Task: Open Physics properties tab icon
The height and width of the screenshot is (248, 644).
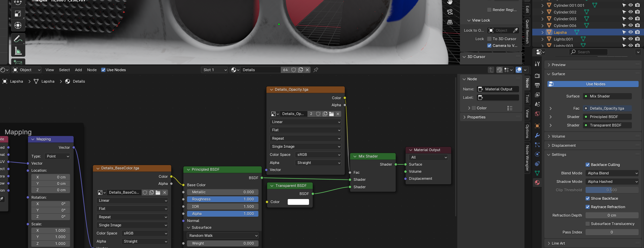Action: [x=537, y=154]
